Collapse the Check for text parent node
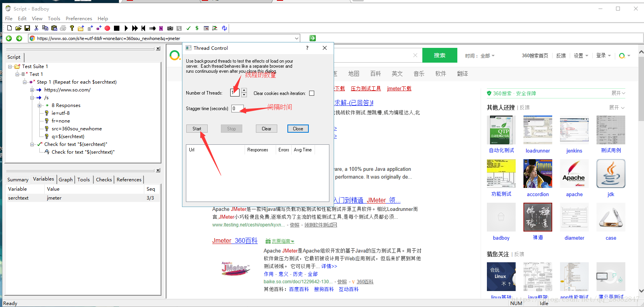This screenshot has height=307, width=644. tap(32, 144)
